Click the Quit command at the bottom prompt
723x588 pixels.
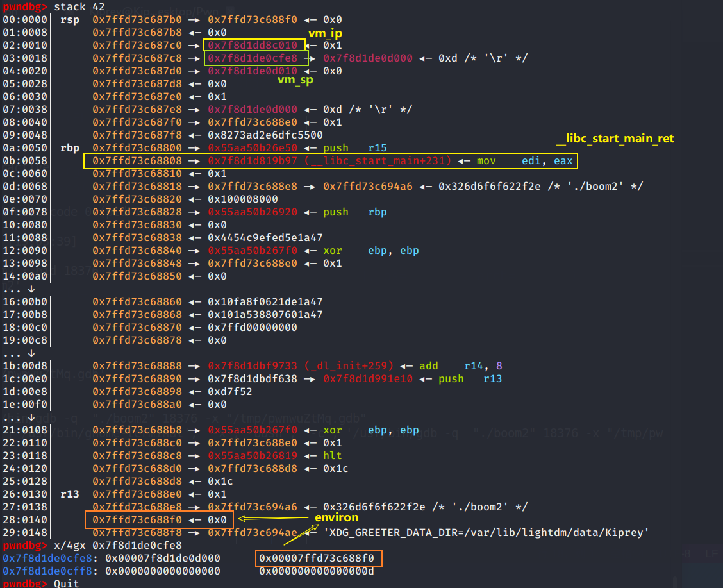coord(67,583)
